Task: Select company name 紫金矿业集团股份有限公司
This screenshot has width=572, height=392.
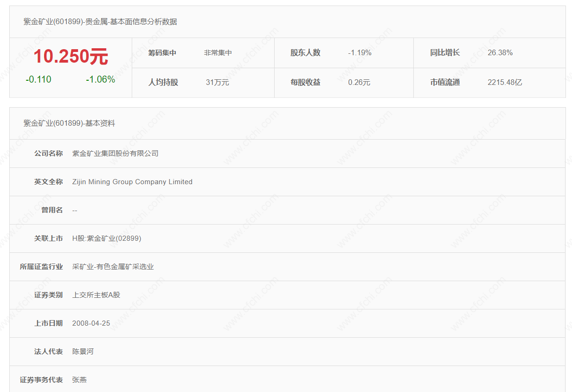Action: click(116, 154)
